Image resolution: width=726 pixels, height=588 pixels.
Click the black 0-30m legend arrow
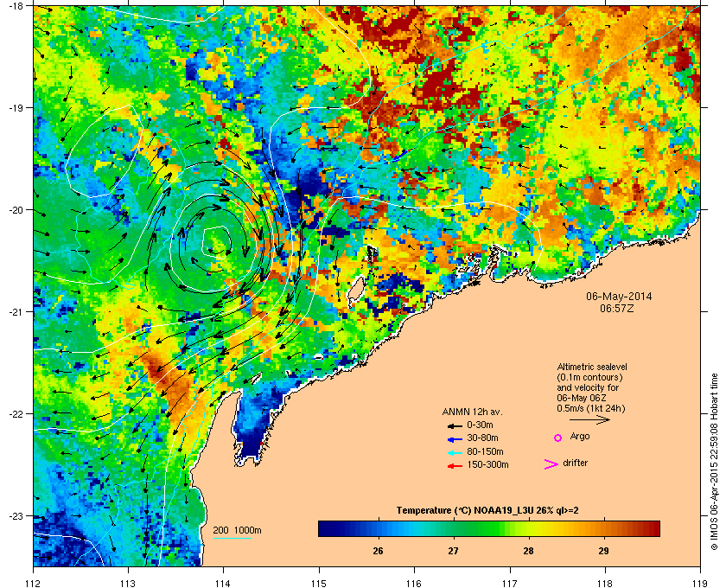[455, 425]
